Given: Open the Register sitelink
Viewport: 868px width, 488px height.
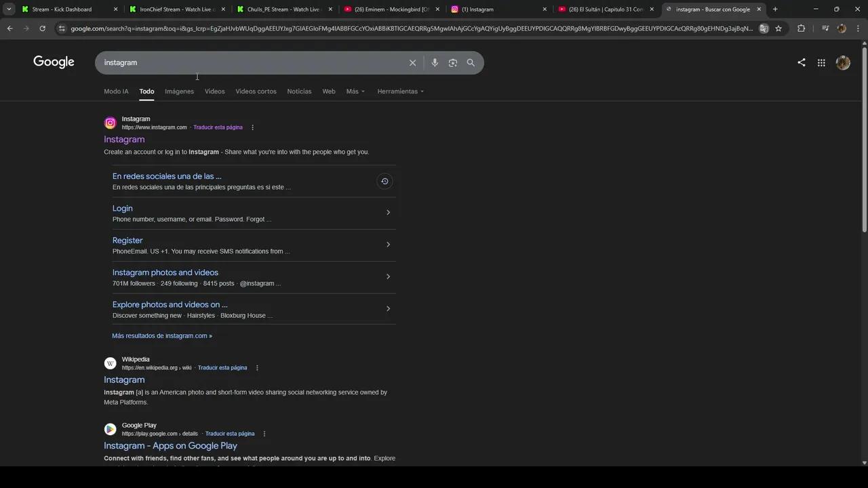Looking at the screenshot, I should pyautogui.click(x=127, y=241).
